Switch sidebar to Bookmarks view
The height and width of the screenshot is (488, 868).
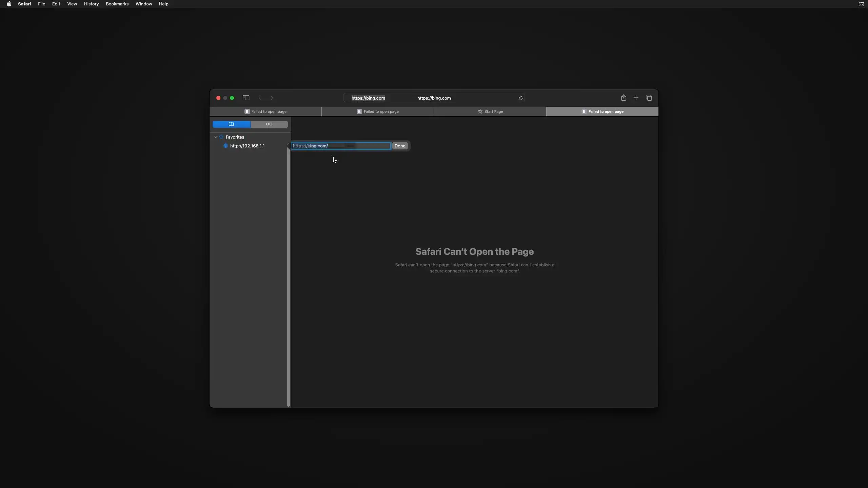click(x=231, y=124)
